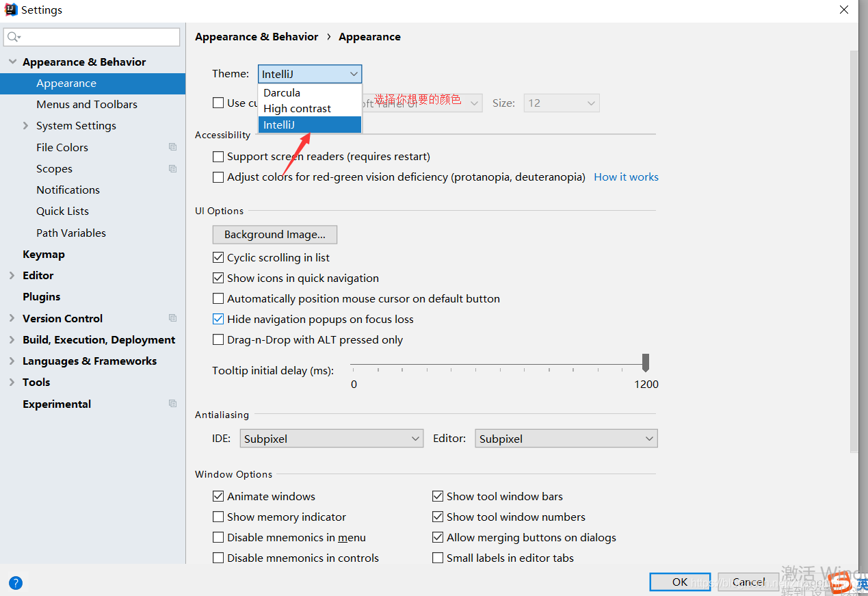Enable Use custom font checkbox

(x=218, y=103)
